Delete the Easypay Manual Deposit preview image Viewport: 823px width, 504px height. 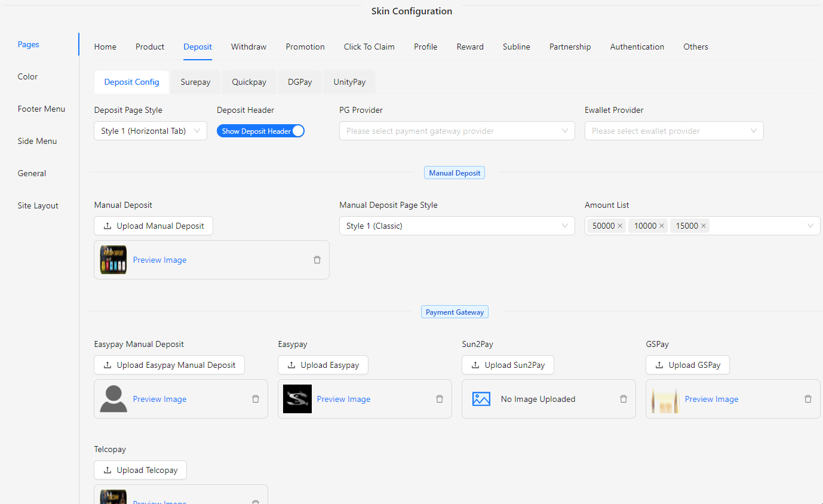pos(255,399)
